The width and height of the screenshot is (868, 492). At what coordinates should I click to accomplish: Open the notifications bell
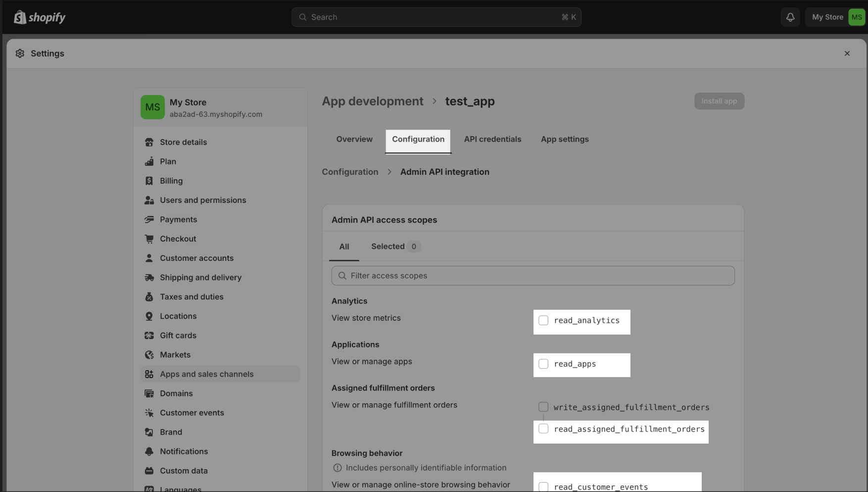[x=790, y=17]
